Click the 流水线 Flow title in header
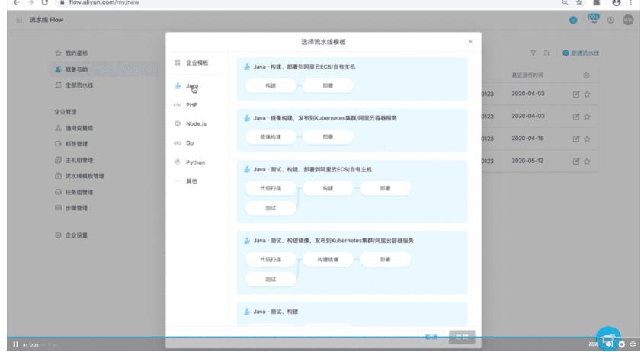 coord(46,20)
